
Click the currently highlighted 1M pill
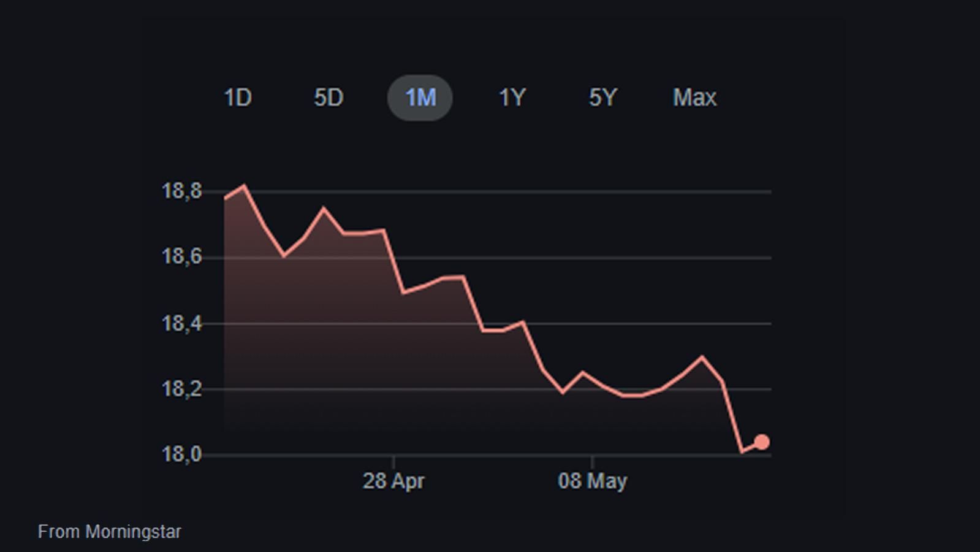pyautogui.click(x=420, y=97)
